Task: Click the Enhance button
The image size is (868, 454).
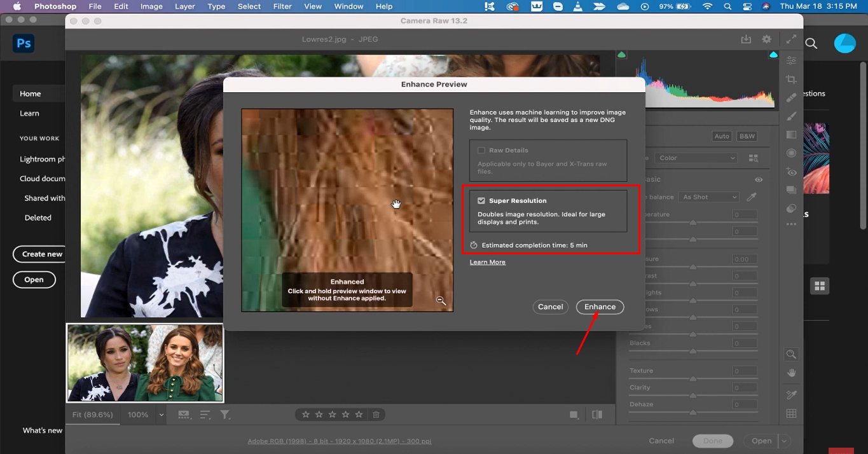Action: click(x=599, y=306)
